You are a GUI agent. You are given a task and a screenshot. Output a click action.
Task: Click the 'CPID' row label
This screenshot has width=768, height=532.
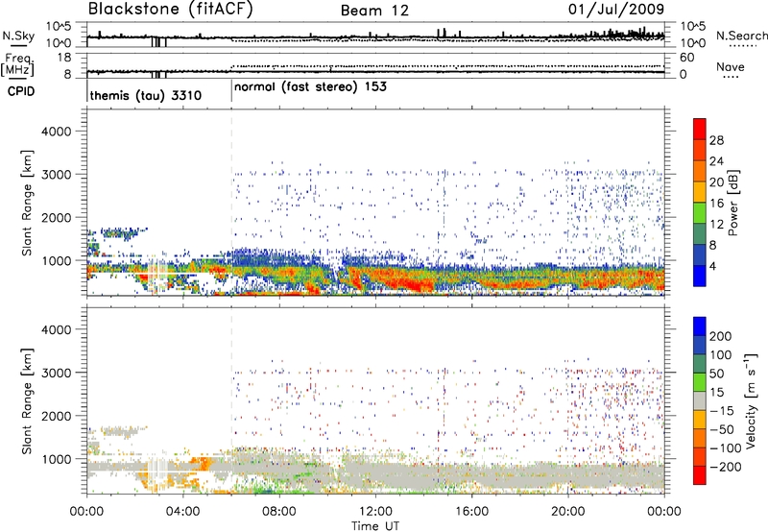(21, 91)
